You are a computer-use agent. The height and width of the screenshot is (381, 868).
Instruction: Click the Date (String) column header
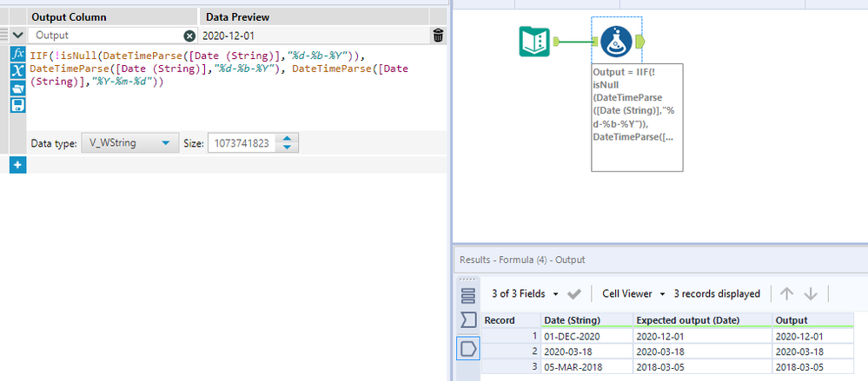click(x=586, y=320)
